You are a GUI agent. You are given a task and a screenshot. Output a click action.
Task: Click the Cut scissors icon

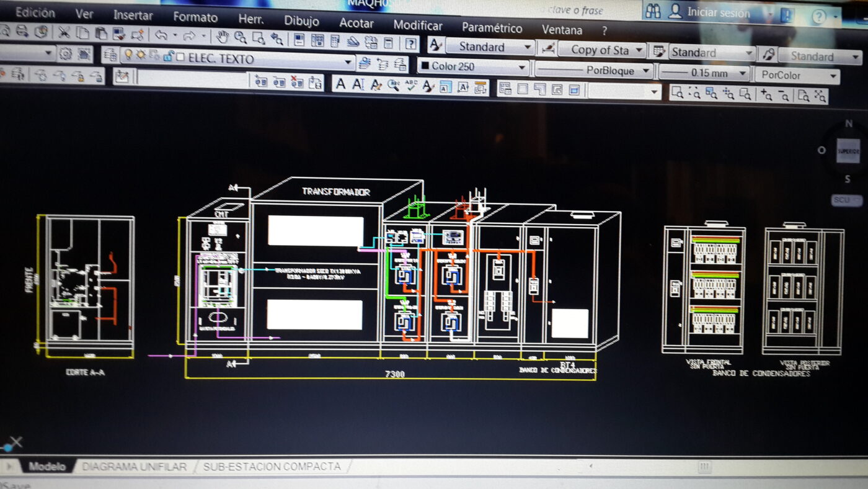coord(64,32)
